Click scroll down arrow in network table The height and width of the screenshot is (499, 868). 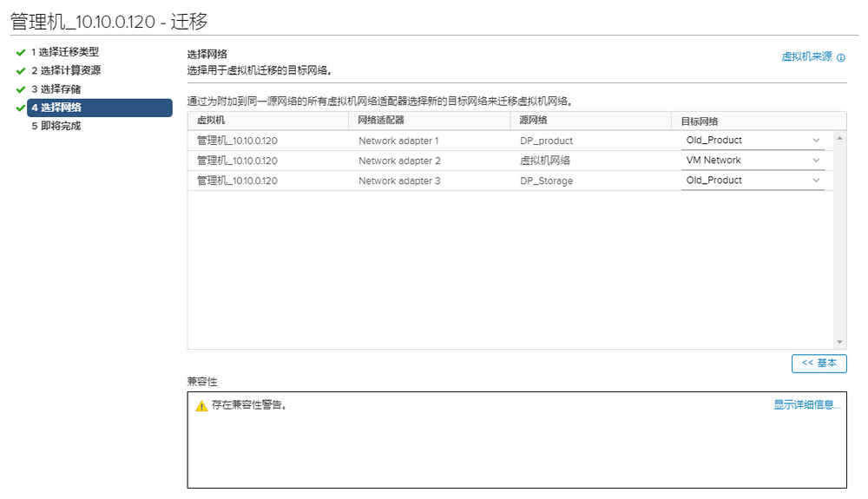pyautogui.click(x=839, y=342)
